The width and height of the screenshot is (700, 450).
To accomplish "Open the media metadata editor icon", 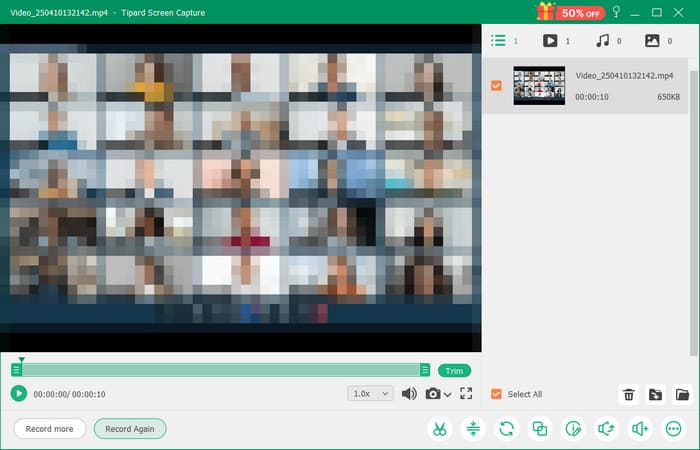I will (573, 429).
